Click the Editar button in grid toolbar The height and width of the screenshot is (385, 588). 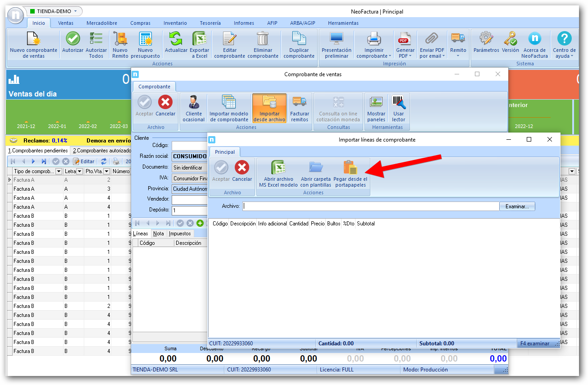[x=84, y=161]
